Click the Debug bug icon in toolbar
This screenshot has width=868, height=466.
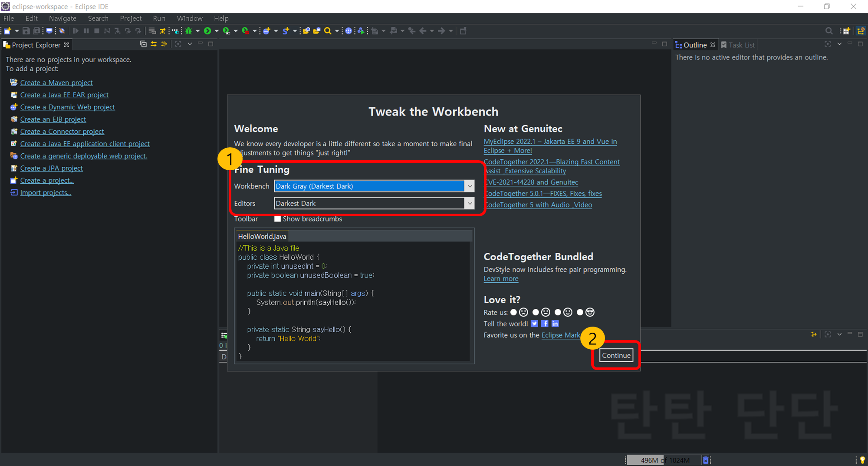189,31
